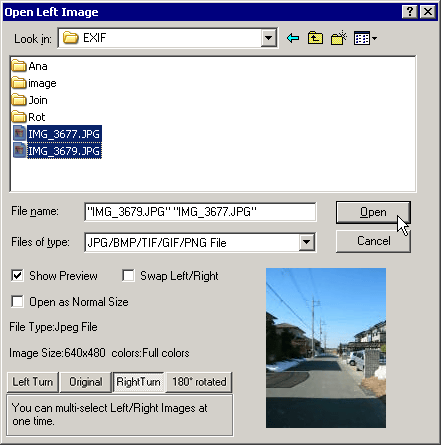The height and width of the screenshot is (445, 441).
Task: Go back using the blue arrow icon
Action: coord(293,38)
